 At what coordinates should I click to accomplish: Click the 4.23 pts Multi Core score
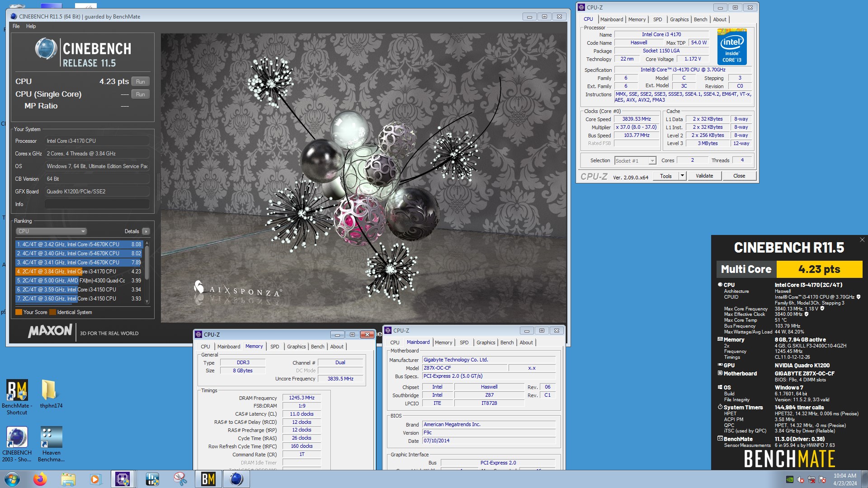click(819, 269)
